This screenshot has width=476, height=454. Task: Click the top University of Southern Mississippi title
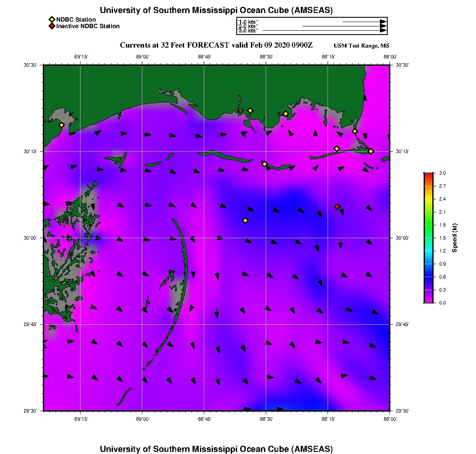pos(216,10)
